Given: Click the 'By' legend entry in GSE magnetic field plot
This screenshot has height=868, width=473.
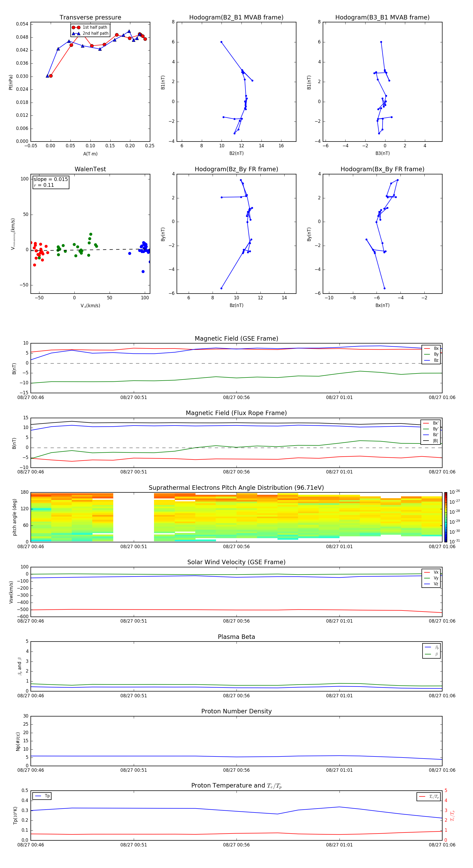Looking at the screenshot, I should pyautogui.click(x=431, y=354).
